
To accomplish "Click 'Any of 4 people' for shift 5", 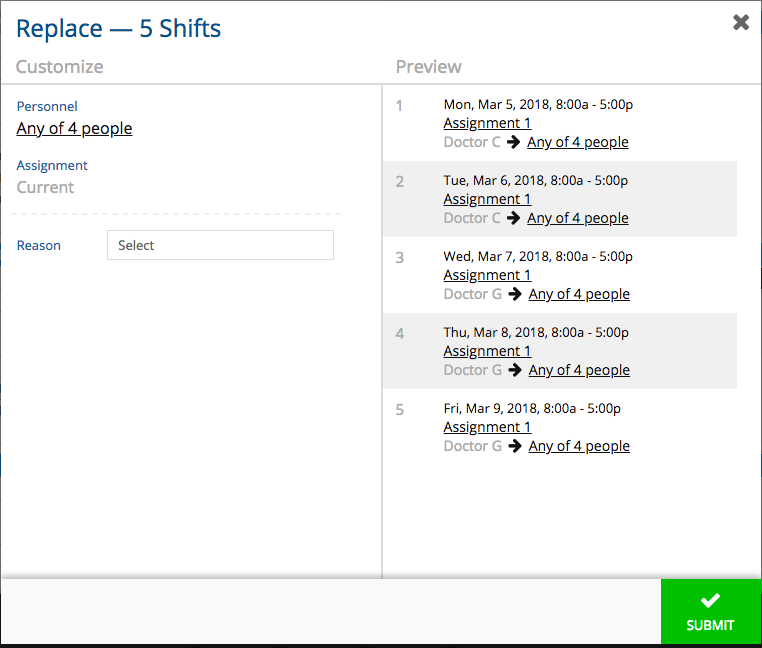I will click(x=579, y=446).
